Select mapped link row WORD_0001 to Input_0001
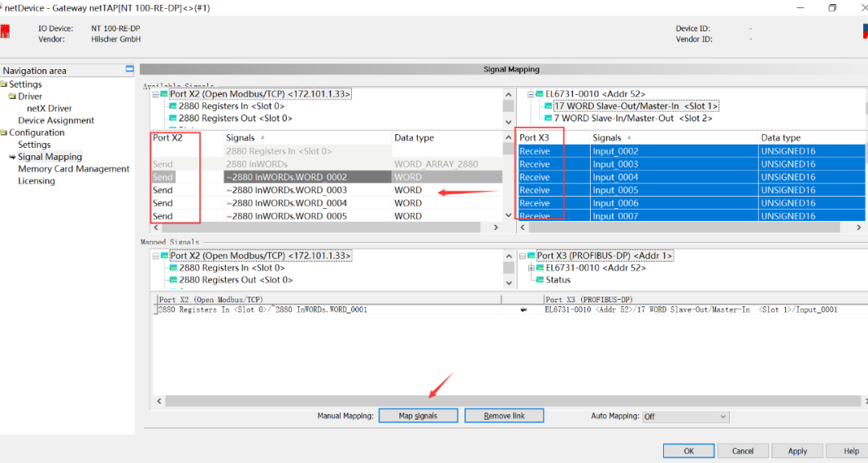This screenshot has width=868, height=463. [x=510, y=309]
